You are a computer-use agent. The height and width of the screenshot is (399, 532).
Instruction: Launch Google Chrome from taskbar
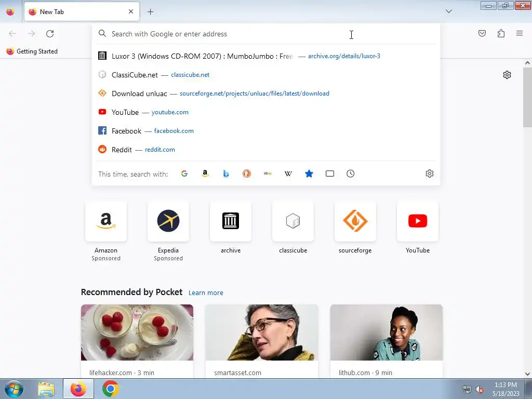[x=110, y=389]
